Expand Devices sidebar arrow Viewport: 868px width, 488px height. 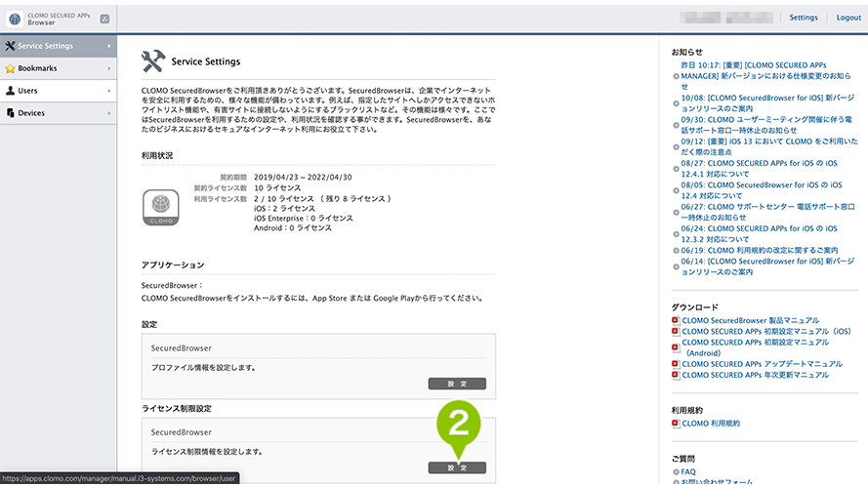(x=109, y=113)
